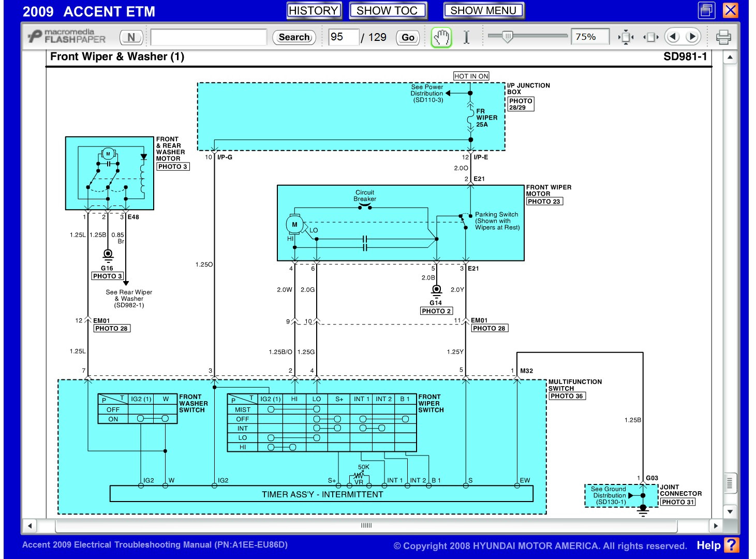
Task: Click the G14 ground symbol
Action: point(436,291)
